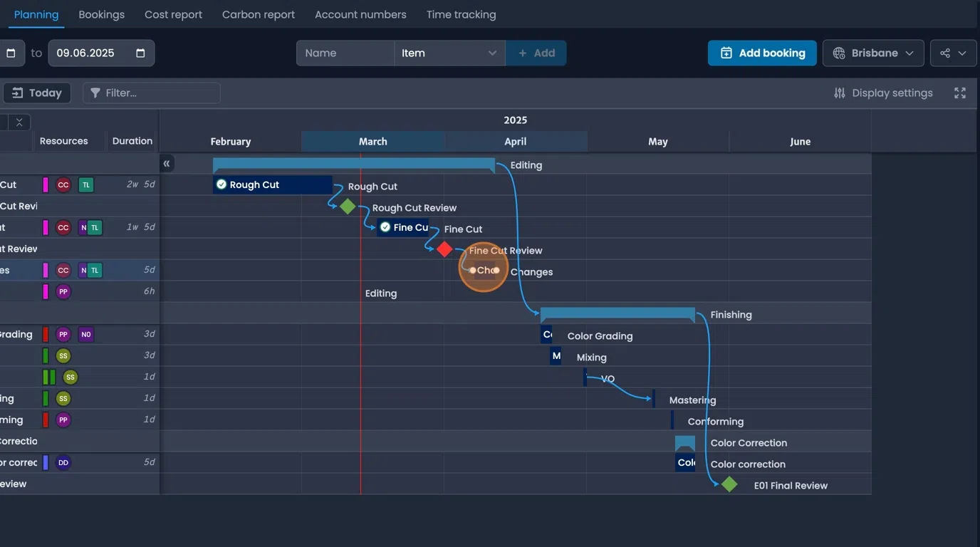This screenshot has height=547, width=980.
Task: Open the Brisbane location dropdown
Action: point(873,53)
